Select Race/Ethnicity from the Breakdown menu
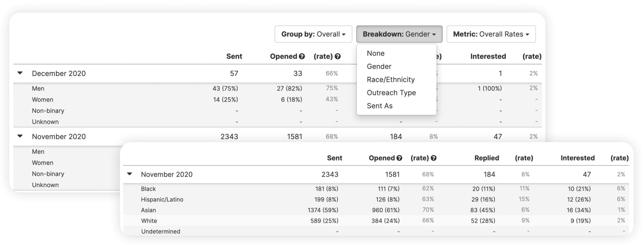The height and width of the screenshot is (245, 644). pyautogui.click(x=391, y=79)
